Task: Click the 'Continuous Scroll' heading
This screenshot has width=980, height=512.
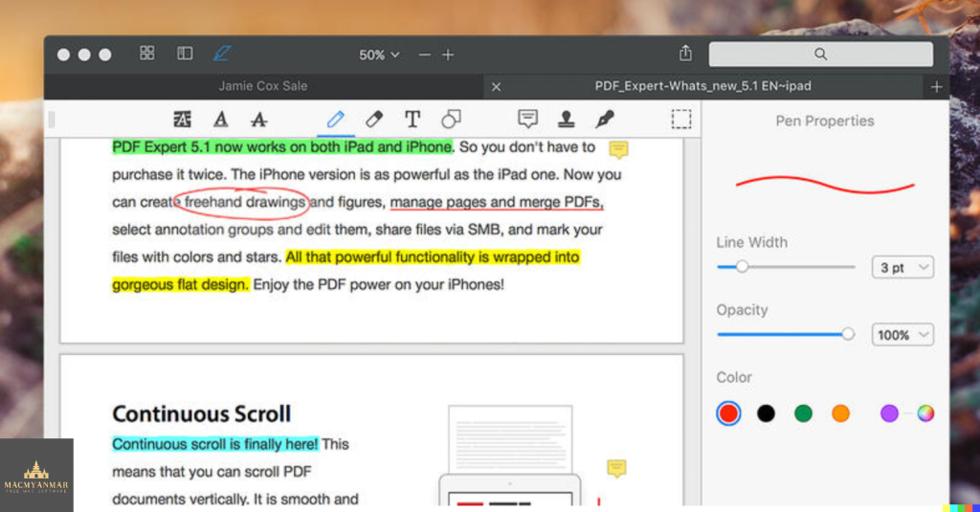Action: 201,413
